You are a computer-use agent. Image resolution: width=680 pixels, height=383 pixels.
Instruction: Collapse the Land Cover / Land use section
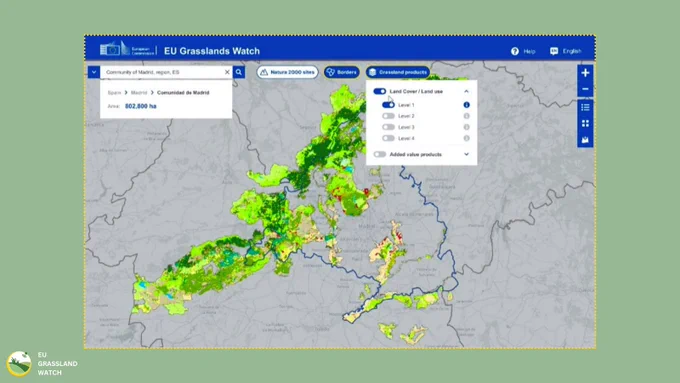point(466,92)
